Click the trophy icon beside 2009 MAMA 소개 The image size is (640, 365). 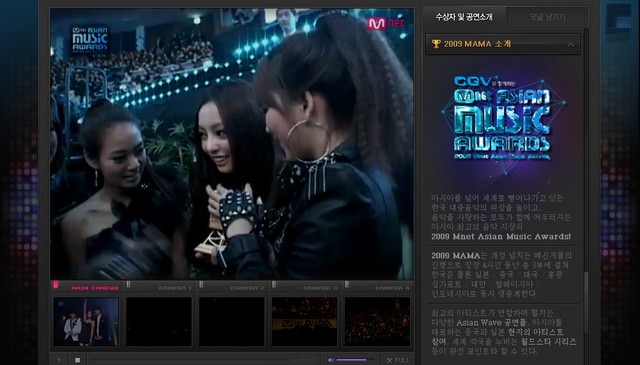click(436, 44)
